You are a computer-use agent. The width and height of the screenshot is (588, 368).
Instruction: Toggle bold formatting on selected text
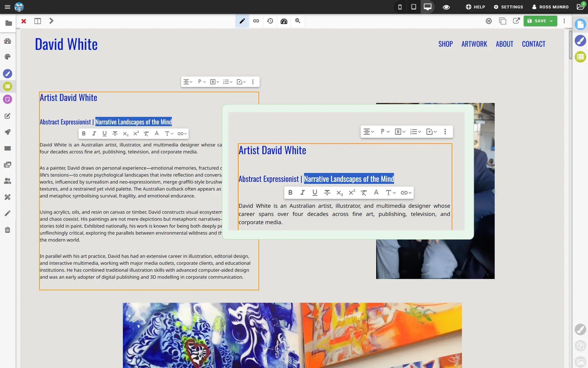[x=84, y=134]
